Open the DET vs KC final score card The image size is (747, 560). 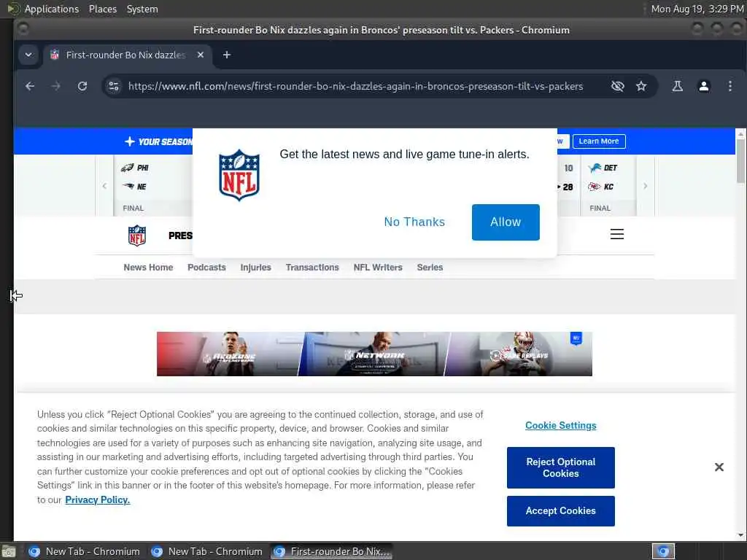pos(608,186)
